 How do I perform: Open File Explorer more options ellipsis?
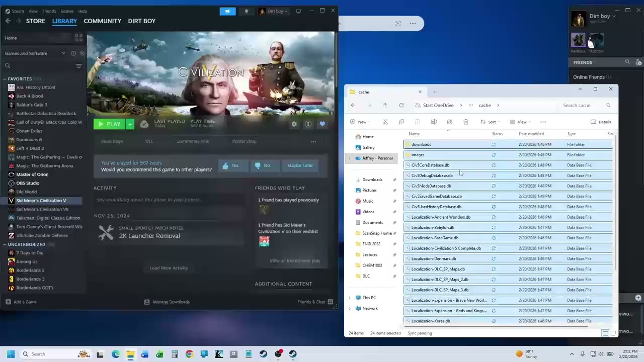point(543,122)
